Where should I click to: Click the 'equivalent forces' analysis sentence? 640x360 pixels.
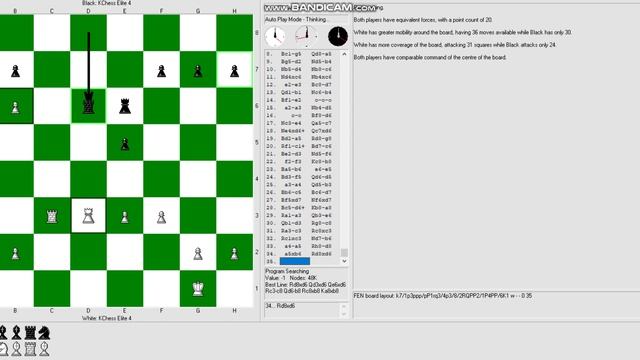click(x=423, y=20)
